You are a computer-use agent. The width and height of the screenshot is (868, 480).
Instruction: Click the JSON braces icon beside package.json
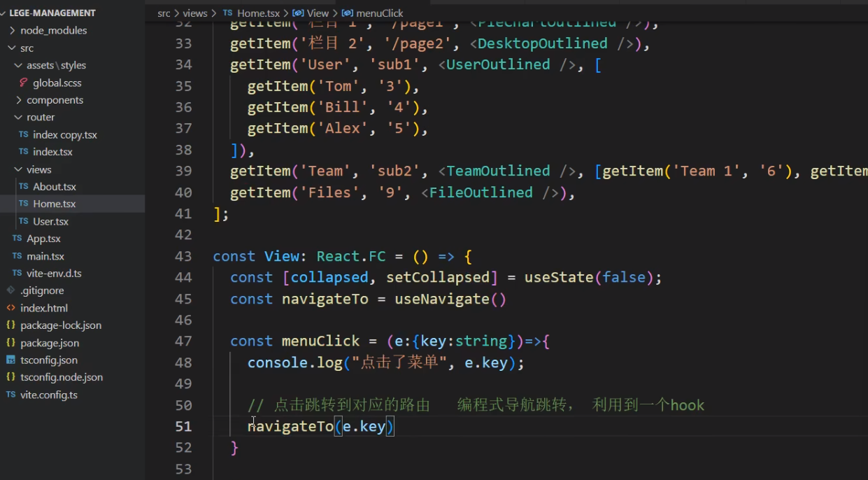[10, 343]
